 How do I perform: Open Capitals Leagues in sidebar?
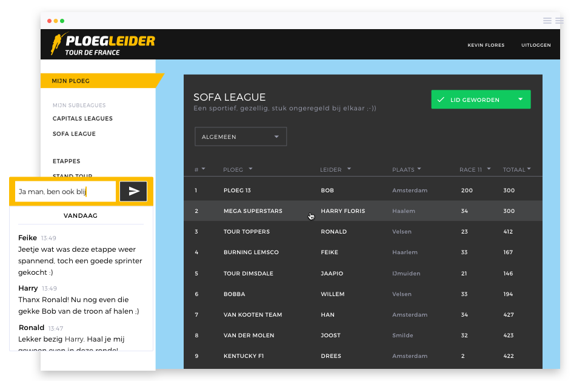82,118
